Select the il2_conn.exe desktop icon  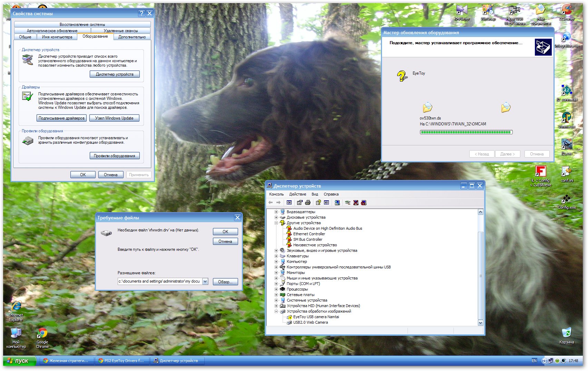click(x=567, y=94)
